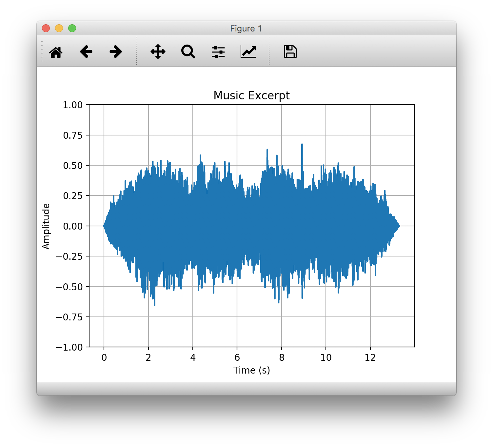Click the 8 second tick label
The image size is (493, 448).
281,357
